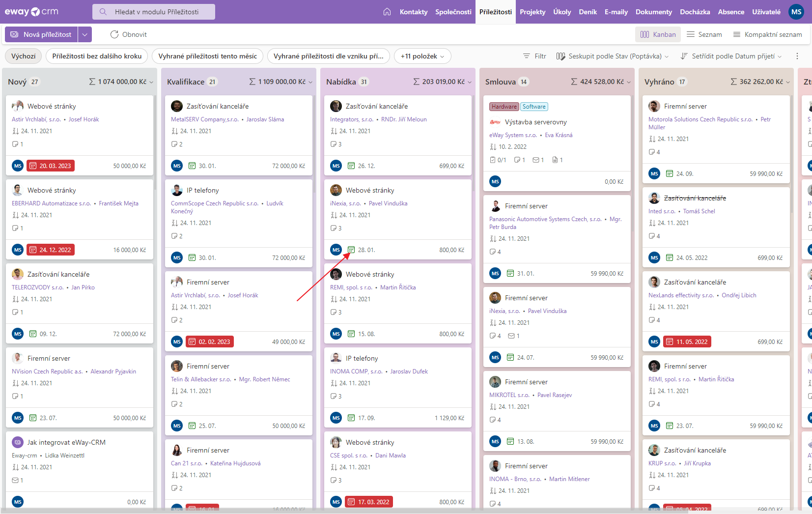Open eWay System s.r.o. company link
Viewport: 812px width, 514px height.
[x=513, y=135]
